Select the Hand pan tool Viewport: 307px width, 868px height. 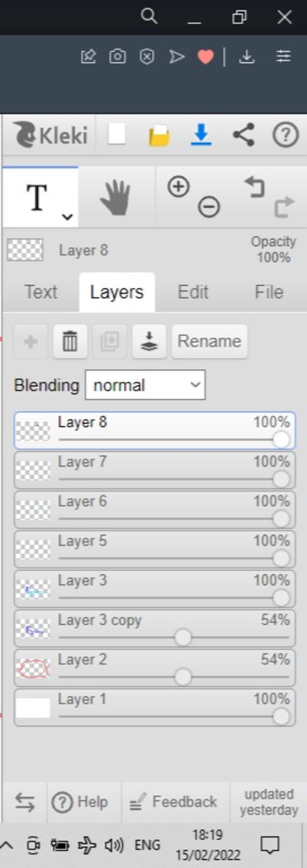[x=115, y=198]
